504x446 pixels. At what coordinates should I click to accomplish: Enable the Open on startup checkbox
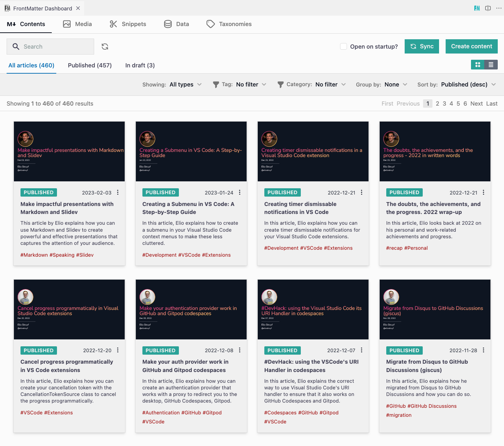[x=344, y=47]
